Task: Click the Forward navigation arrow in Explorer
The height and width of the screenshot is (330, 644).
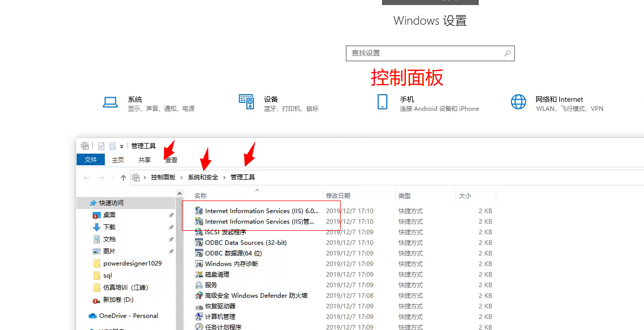Action: pyautogui.click(x=101, y=177)
